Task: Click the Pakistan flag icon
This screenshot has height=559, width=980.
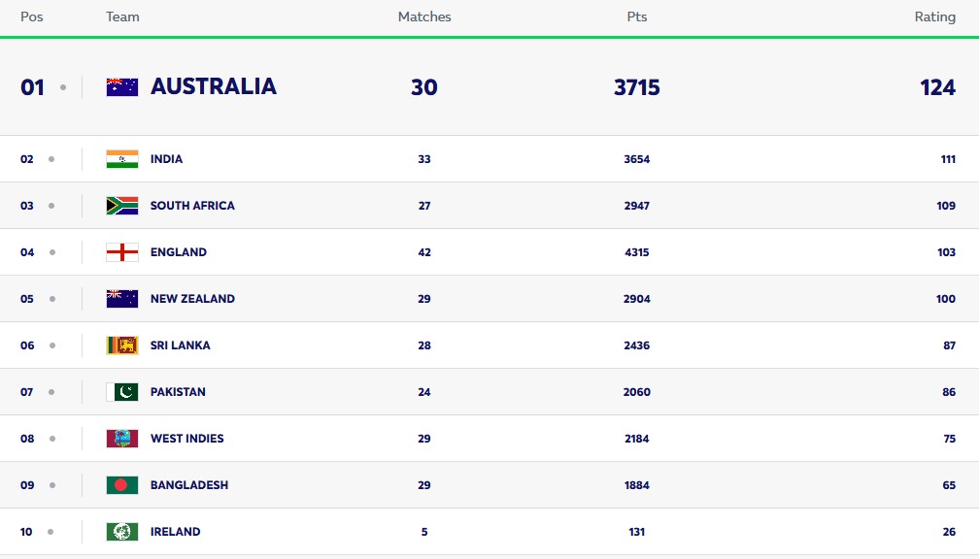Action: (x=122, y=392)
